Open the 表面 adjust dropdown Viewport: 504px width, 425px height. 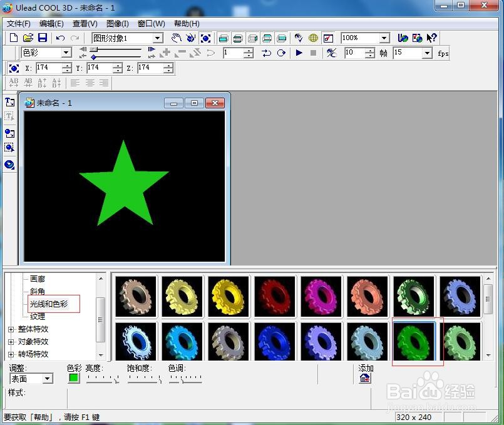click(x=47, y=379)
